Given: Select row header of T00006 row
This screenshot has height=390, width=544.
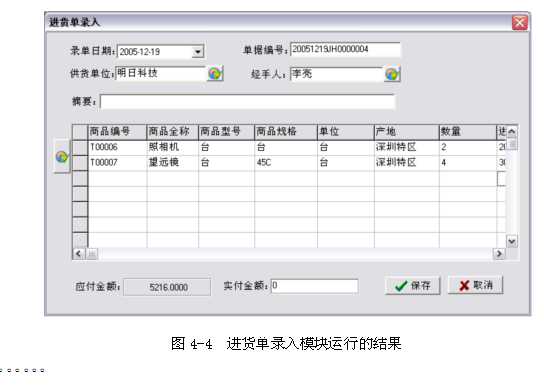Looking at the screenshot, I should pyautogui.click(x=80, y=147).
